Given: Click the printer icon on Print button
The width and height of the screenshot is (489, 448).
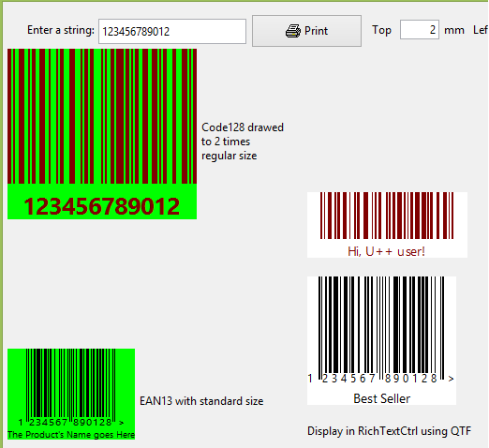Looking at the screenshot, I should [x=293, y=31].
